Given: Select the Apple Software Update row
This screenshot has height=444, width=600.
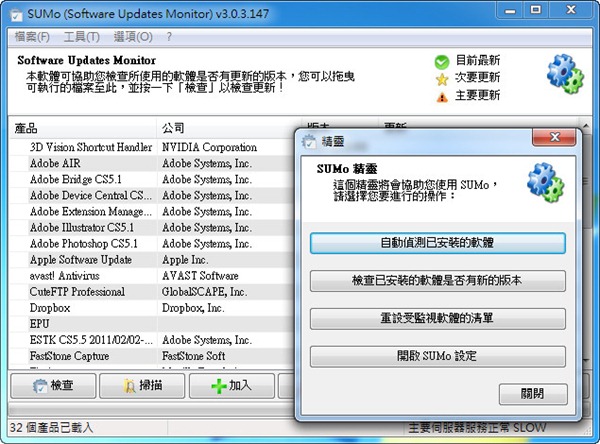Looking at the screenshot, I should (152, 260).
